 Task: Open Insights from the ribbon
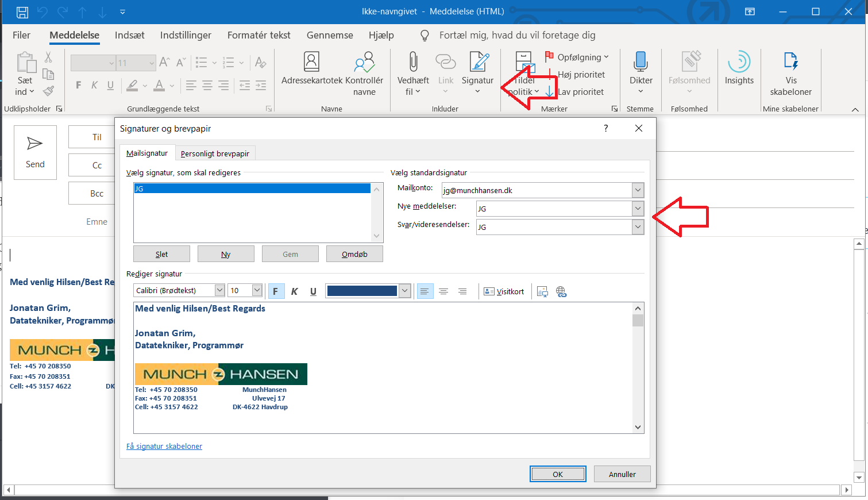tap(739, 62)
